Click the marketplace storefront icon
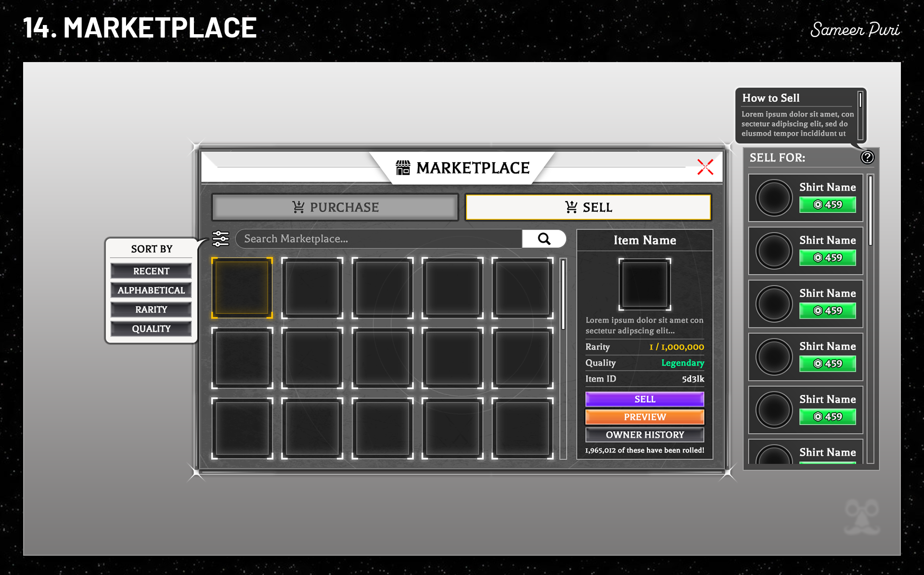Viewport: 924px width, 575px height. [403, 168]
